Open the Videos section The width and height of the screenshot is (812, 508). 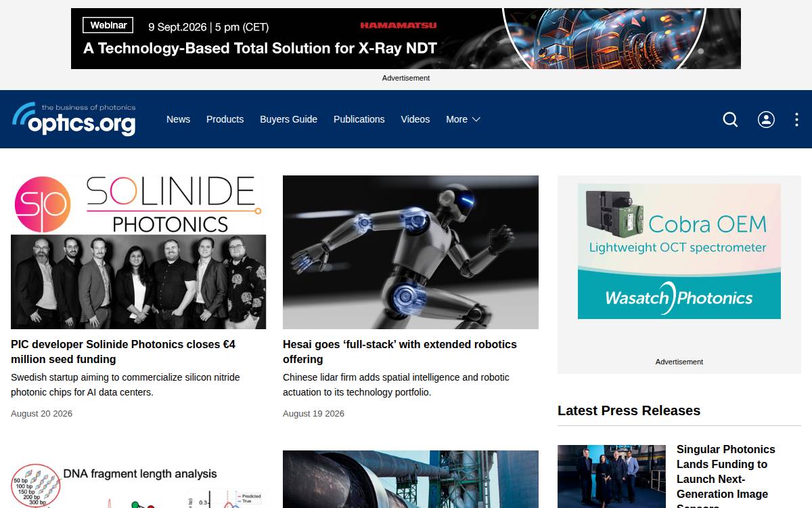415,119
